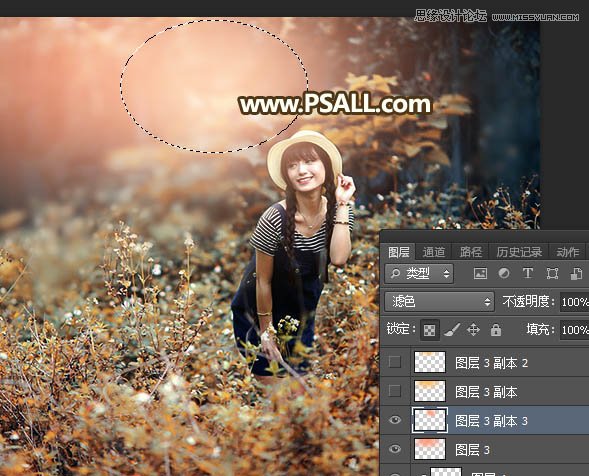Toggle lock position move icon

pos(473,330)
